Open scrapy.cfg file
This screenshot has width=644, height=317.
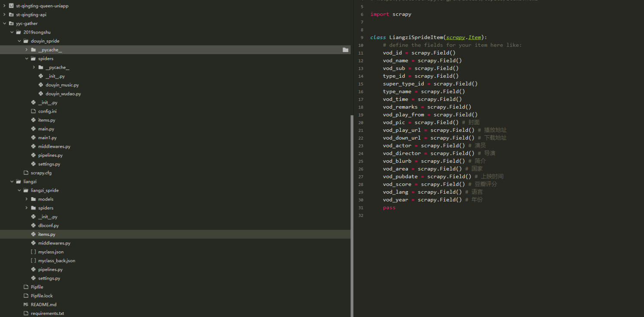(x=41, y=173)
